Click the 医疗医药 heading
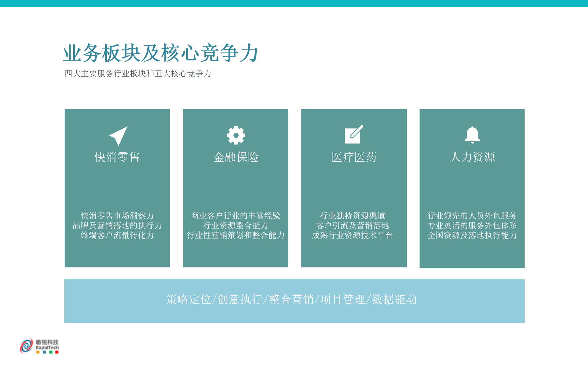 point(354,157)
